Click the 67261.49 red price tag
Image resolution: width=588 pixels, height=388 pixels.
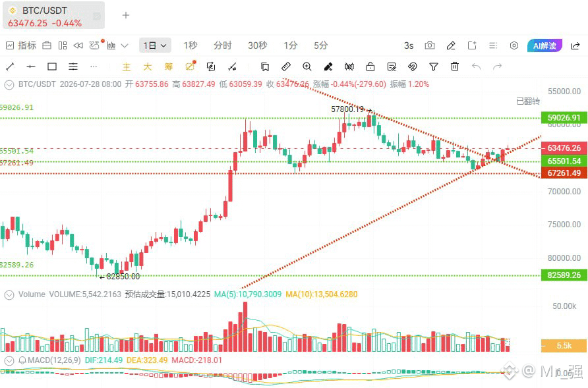tap(564, 173)
